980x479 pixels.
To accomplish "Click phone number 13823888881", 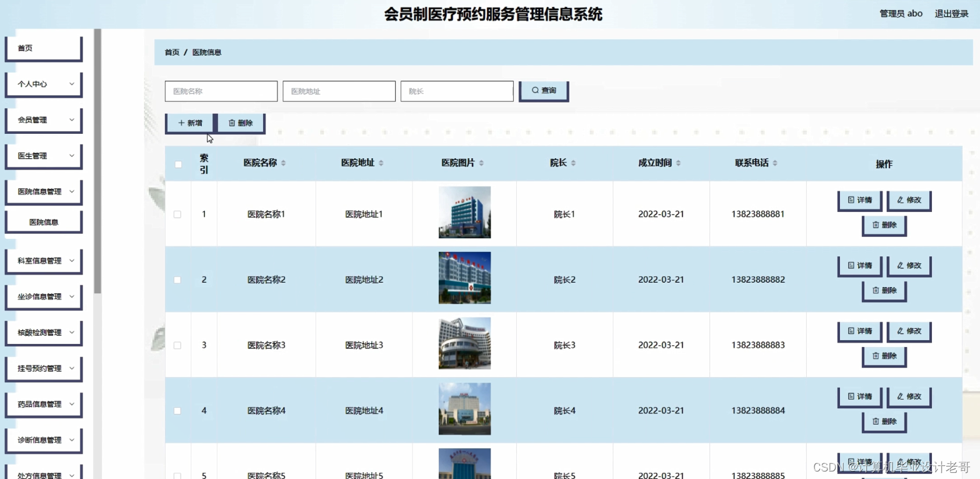I will pos(758,214).
